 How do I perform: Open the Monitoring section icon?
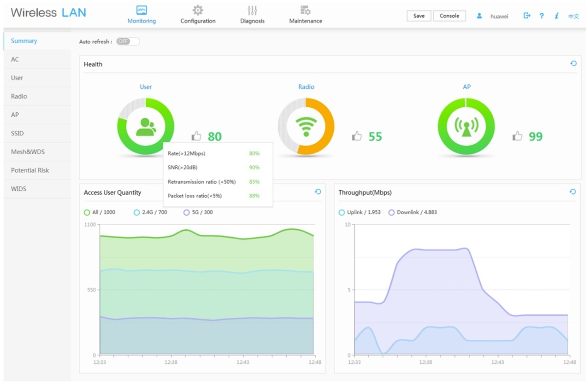(x=142, y=10)
